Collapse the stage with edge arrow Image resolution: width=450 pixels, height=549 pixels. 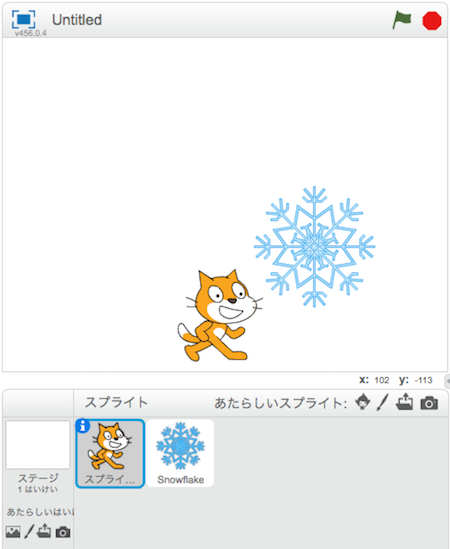(448, 381)
